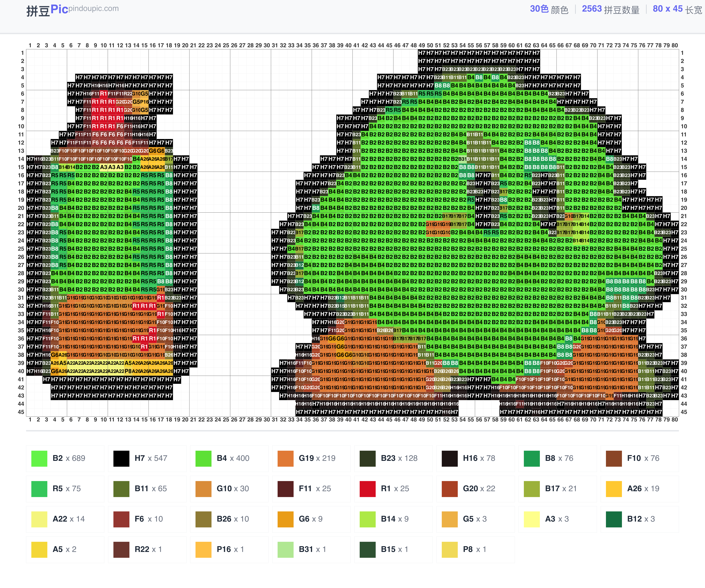Screen dimensions: 705x588
Task: Select the R5 emerald swatch
Action: point(39,489)
